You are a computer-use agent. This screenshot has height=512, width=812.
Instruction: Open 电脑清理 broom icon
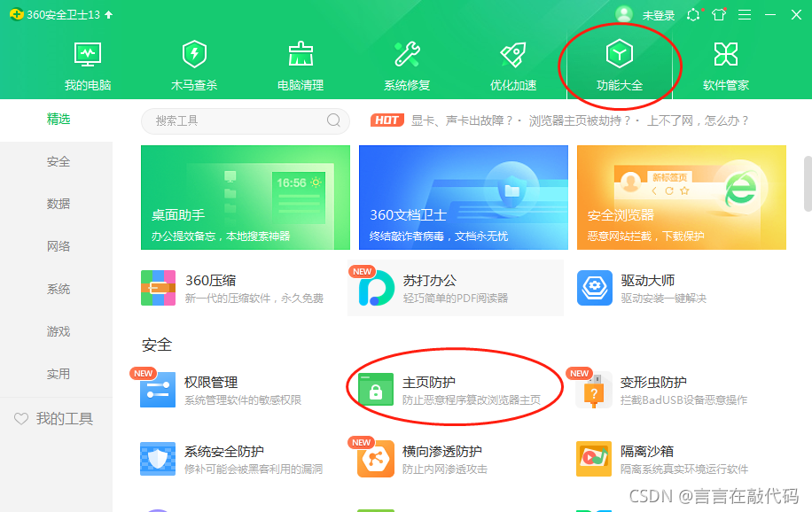click(301, 54)
